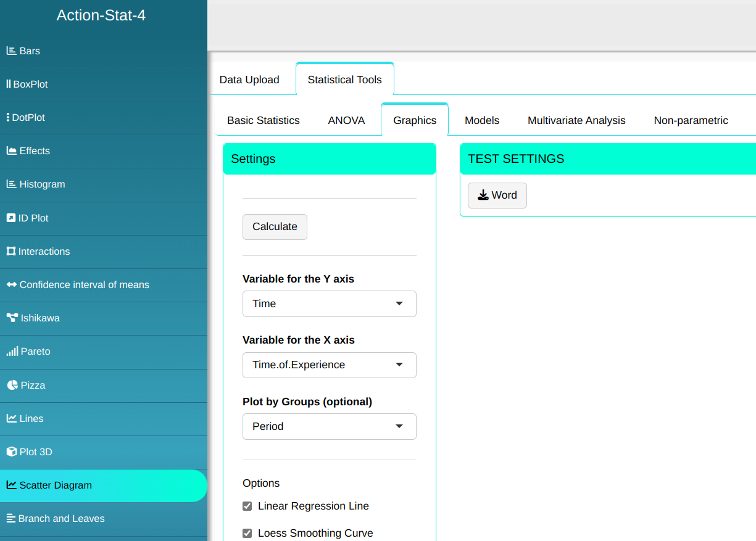Open the Plot 3D cube icon

tap(11, 452)
